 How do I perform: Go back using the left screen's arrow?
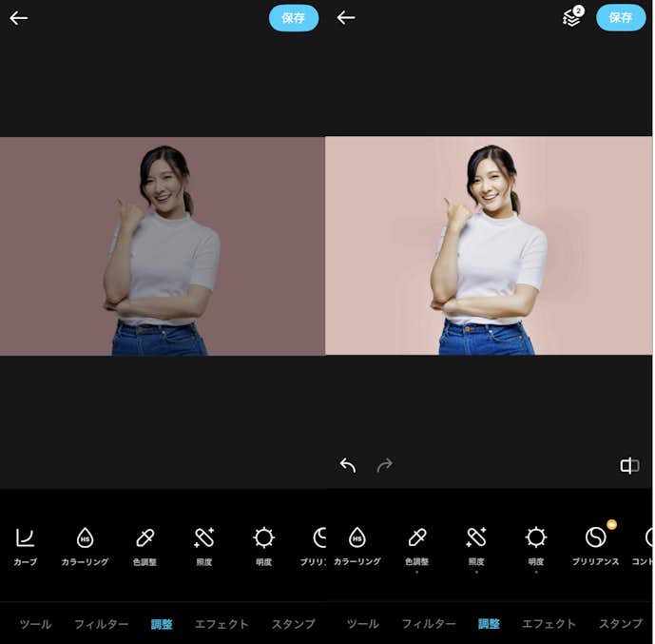click(19, 18)
